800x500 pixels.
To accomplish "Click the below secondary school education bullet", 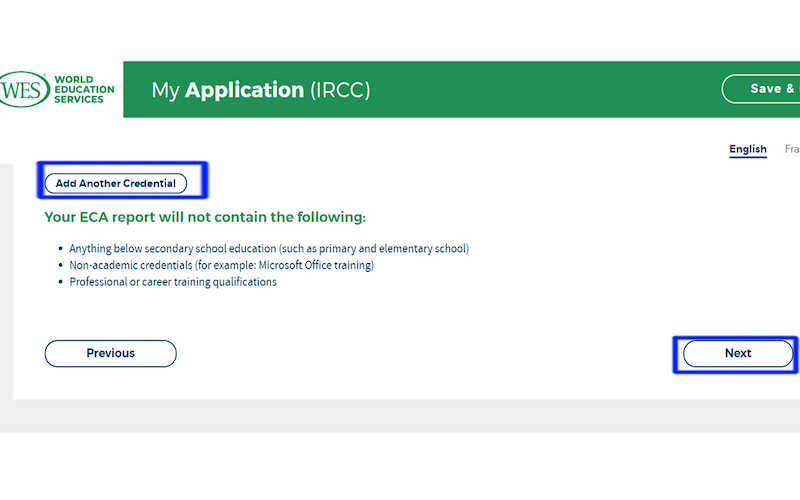I will [268, 248].
